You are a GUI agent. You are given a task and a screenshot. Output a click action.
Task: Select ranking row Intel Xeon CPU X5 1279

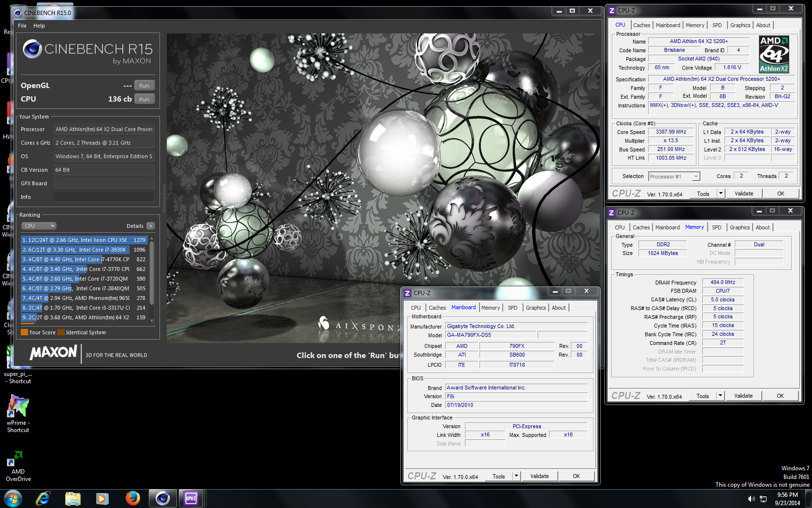point(84,240)
